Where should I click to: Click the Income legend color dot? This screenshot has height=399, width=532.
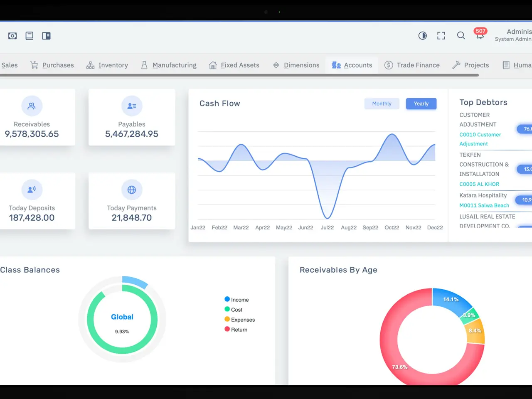point(227,299)
